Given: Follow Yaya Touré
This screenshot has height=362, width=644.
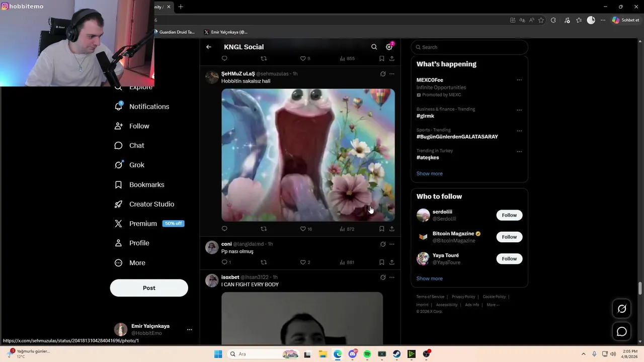Looking at the screenshot, I should [509, 258].
